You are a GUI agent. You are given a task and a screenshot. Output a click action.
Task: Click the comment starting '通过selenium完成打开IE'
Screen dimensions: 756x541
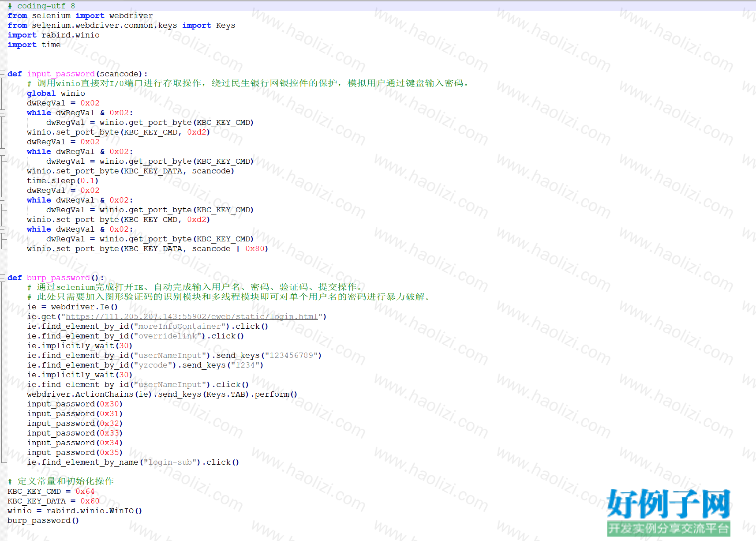coord(196,287)
